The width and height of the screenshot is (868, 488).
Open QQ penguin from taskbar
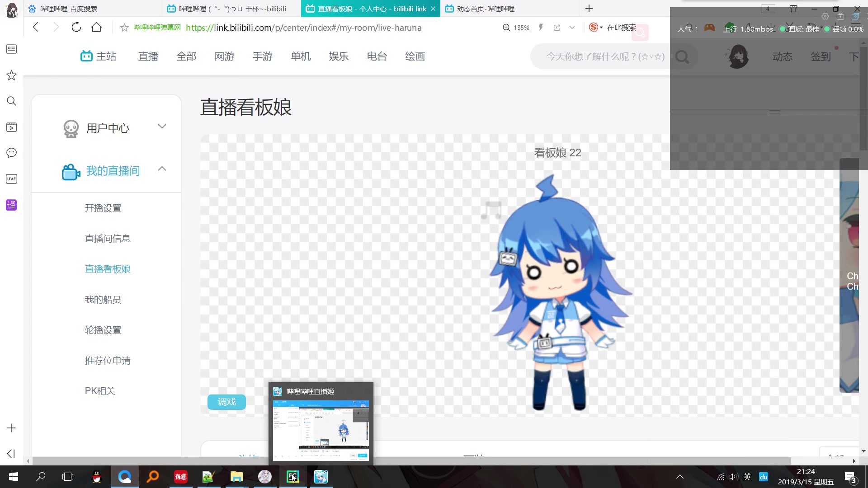[x=97, y=477]
